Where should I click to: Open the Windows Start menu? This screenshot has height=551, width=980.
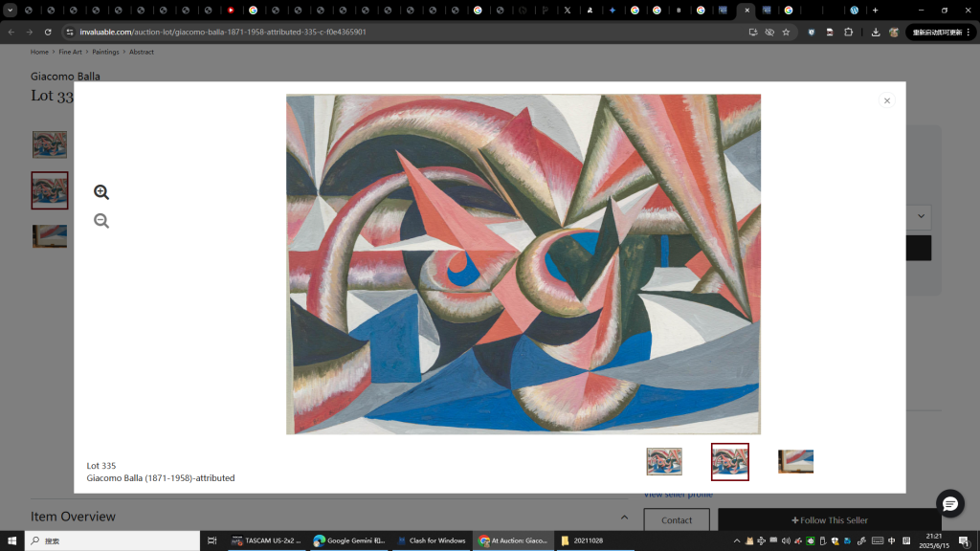tap(11, 540)
